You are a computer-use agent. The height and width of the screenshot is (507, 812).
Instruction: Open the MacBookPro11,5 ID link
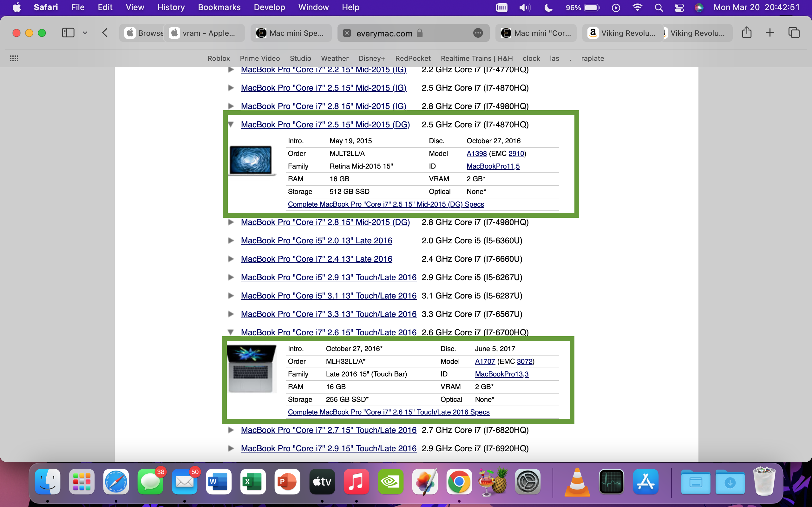pos(493,166)
